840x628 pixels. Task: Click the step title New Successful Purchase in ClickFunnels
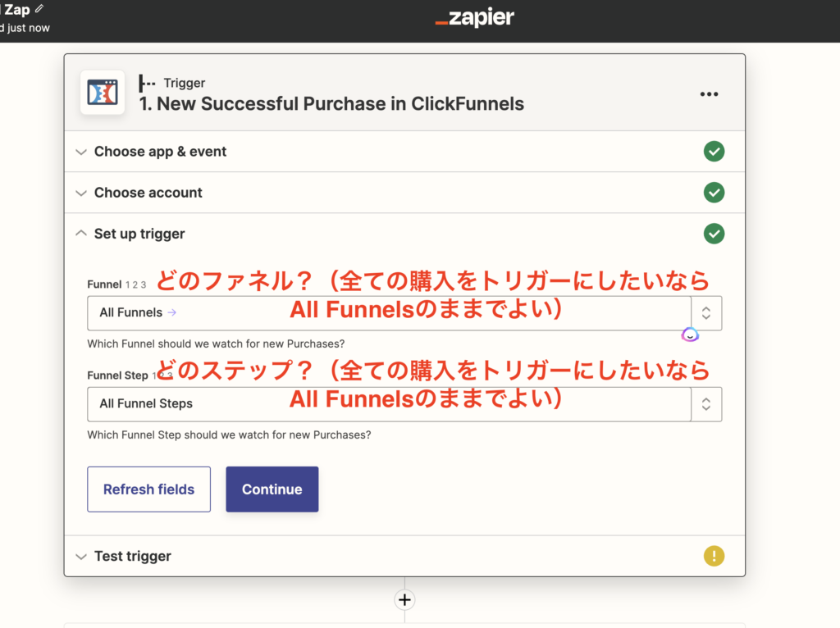coord(331,104)
